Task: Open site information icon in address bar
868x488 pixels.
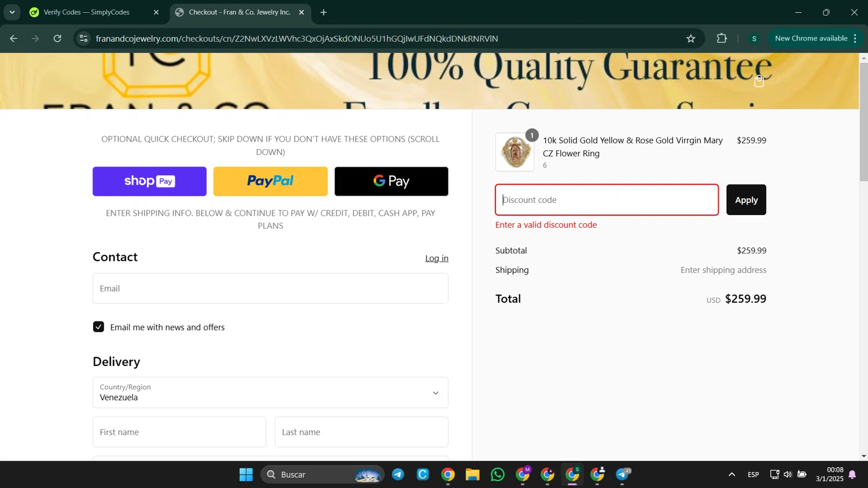Action: coord(84,38)
